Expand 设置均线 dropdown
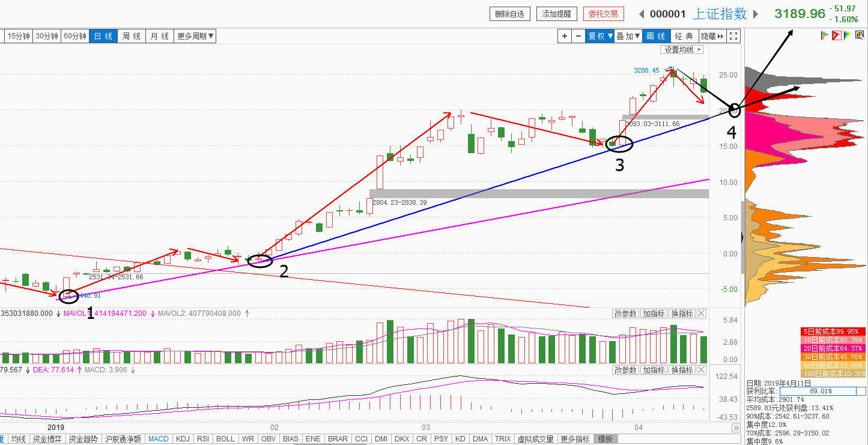868x445 pixels. (x=683, y=50)
